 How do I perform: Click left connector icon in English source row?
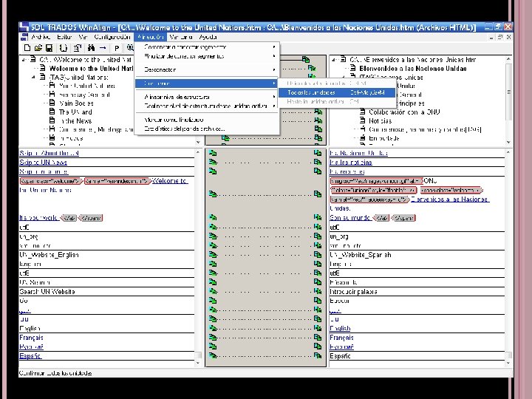coord(213,328)
